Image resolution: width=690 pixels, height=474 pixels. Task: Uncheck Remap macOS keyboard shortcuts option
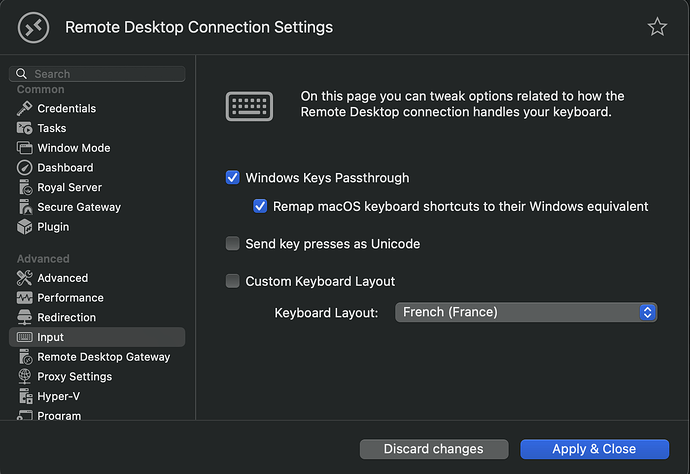pos(261,206)
